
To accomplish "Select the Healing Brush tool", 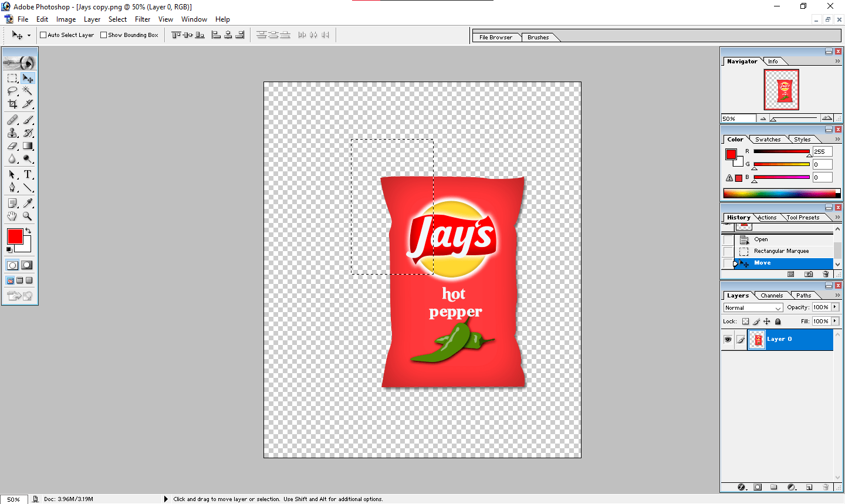I will coord(12,120).
